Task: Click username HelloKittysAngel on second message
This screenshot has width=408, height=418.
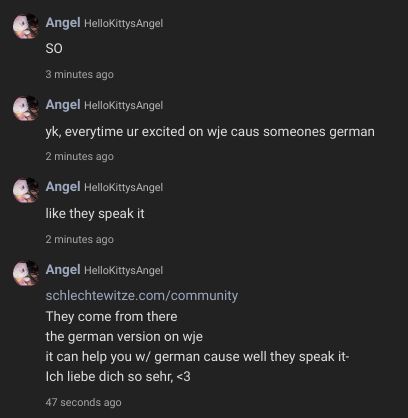Action: [123, 106]
